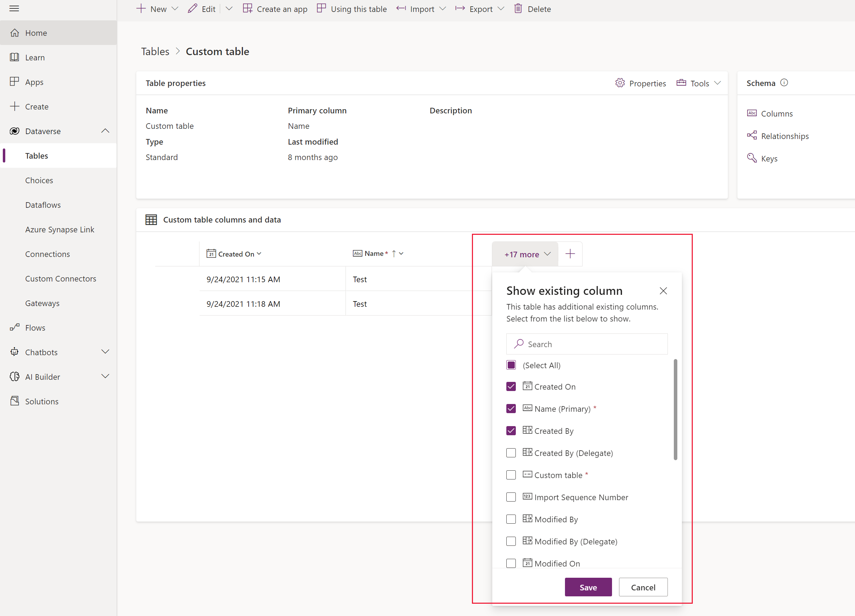Enable the Modified On checkbox
This screenshot has height=616, width=855.
click(511, 563)
